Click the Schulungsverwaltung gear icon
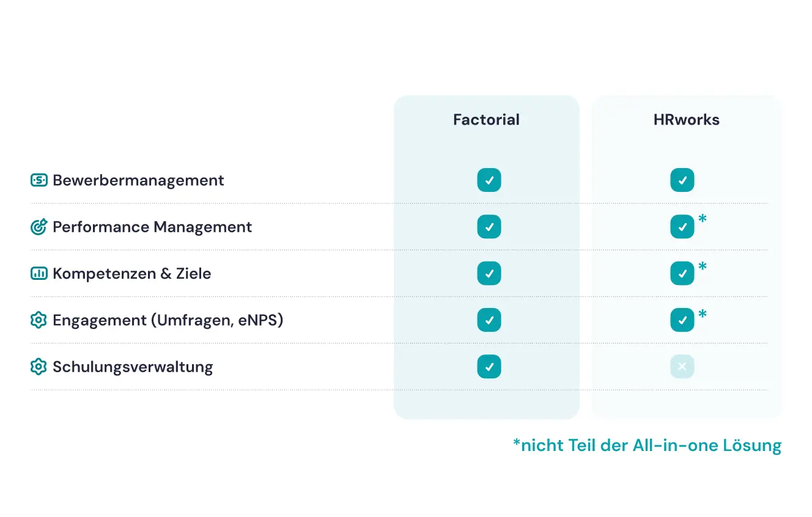Viewport: 812px width, 517px height. click(x=39, y=367)
